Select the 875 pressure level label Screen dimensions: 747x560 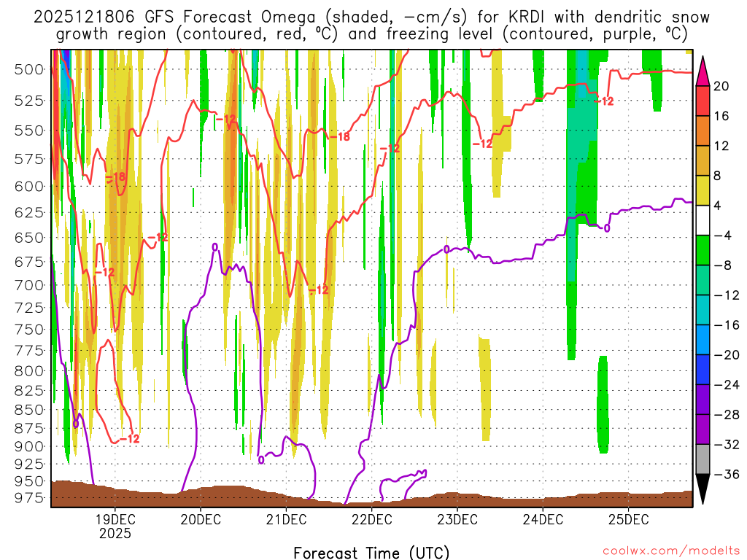click(x=29, y=428)
